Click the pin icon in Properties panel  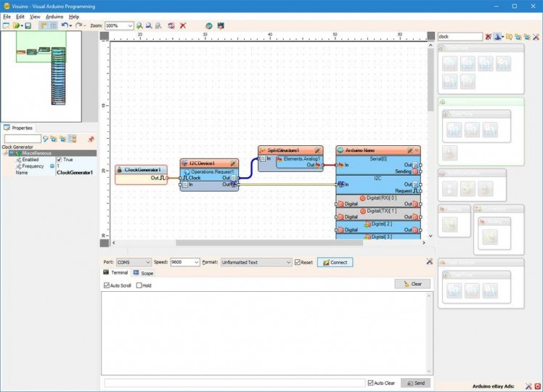click(91, 139)
